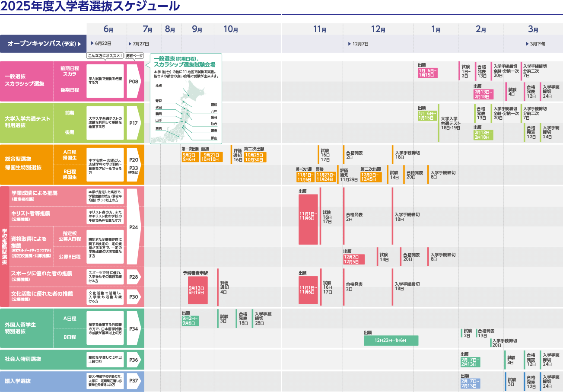Screen dimensions: 563x392
Task: Select the 11月 month header
Action: click(320, 29)
